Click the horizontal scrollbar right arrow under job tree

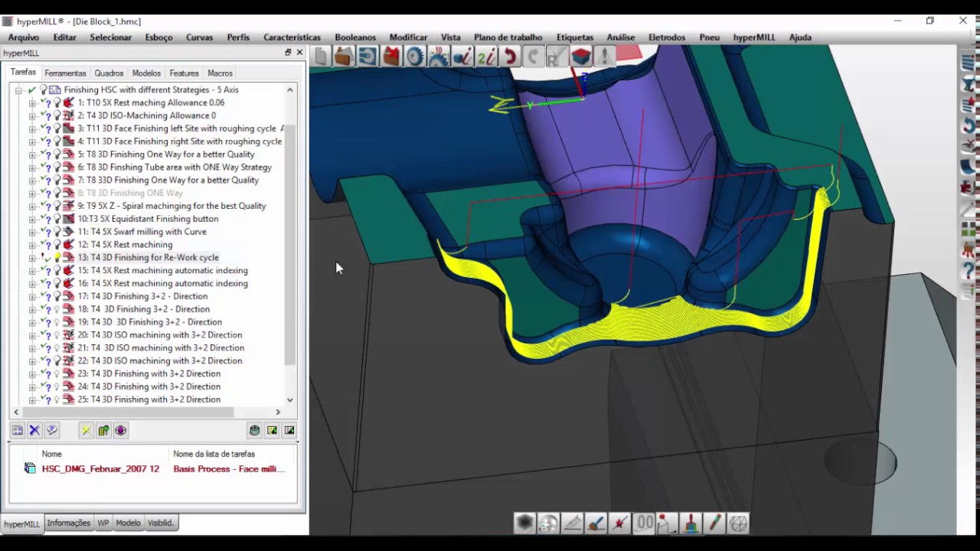(x=278, y=412)
